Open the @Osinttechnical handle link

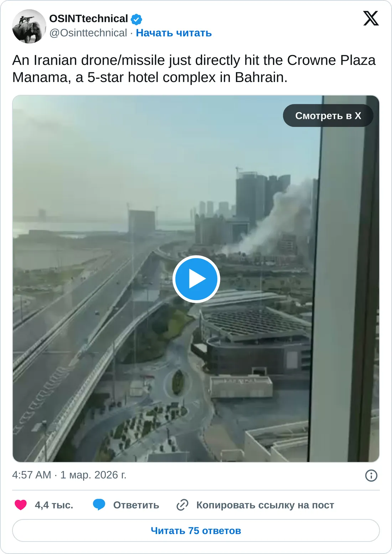click(x=88, y=33)
